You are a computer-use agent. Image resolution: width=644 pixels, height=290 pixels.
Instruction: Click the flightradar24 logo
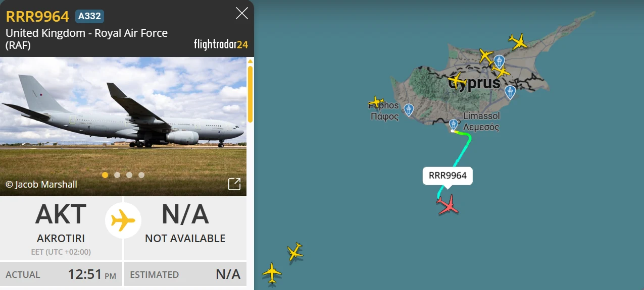tap(221, 44)
